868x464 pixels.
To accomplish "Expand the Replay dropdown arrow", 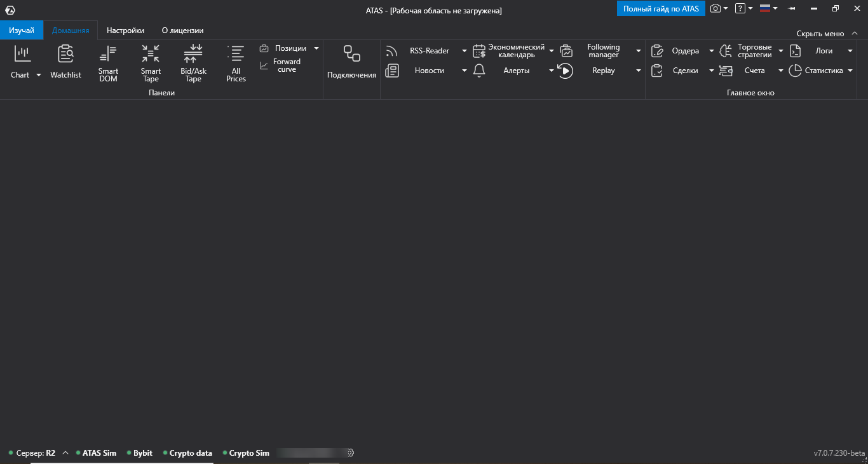I will pos(639,71).
